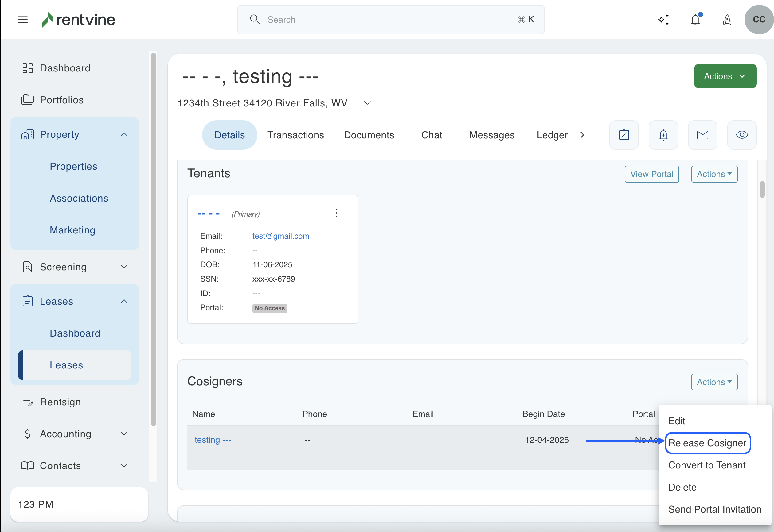Click the View Portal button
This screenshot has width=774, height=532.
coord(651,174)
